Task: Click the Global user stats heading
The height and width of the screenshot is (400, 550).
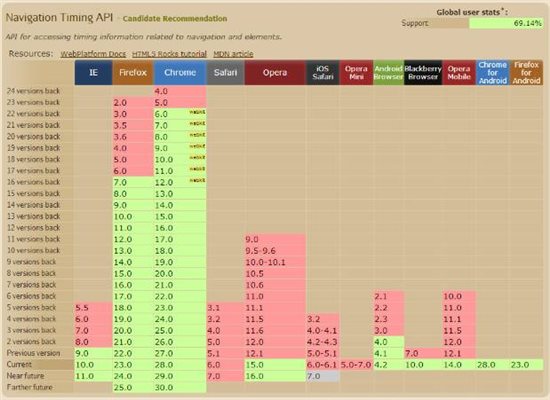Action: 471,12
